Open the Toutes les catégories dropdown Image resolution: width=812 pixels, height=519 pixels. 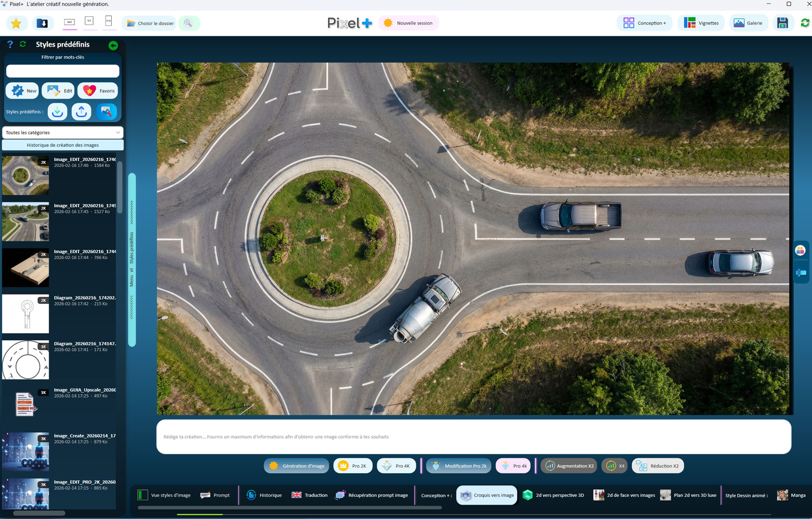pos(63,132)
